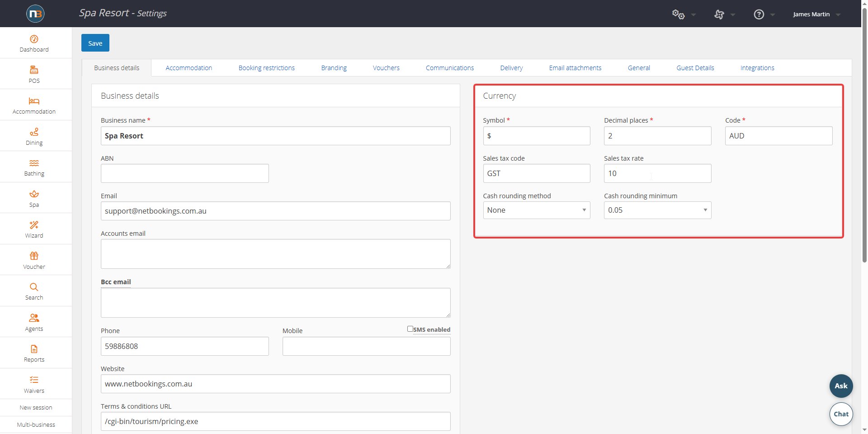The image size is (868, 434).
Task: Click the NB logo icon
Action: point(35,14)
